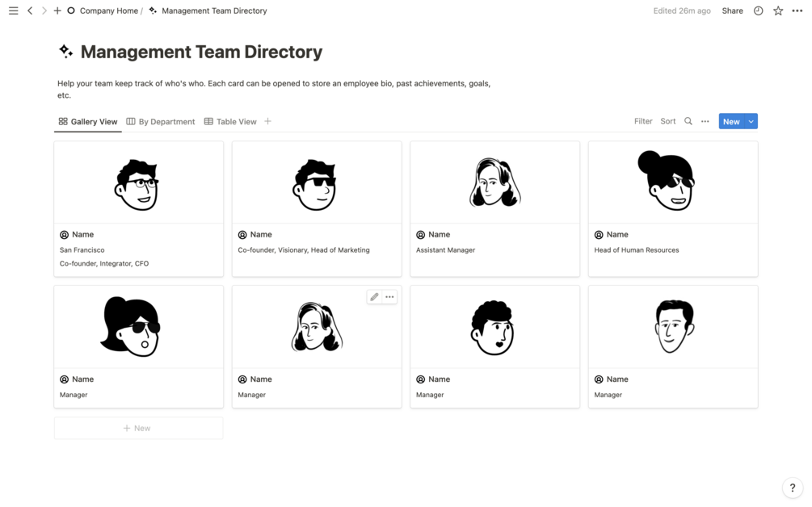Image resolution: width=812 pixels, height=507 pixels.
Task: View page history clock icon
Action: [x=758, y=10]
